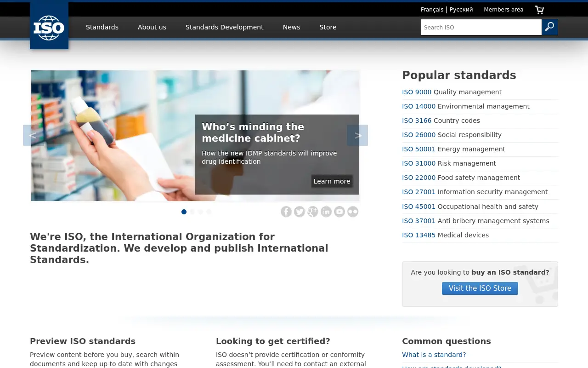
Task: Select the third carousel dot
Action: 200,212
